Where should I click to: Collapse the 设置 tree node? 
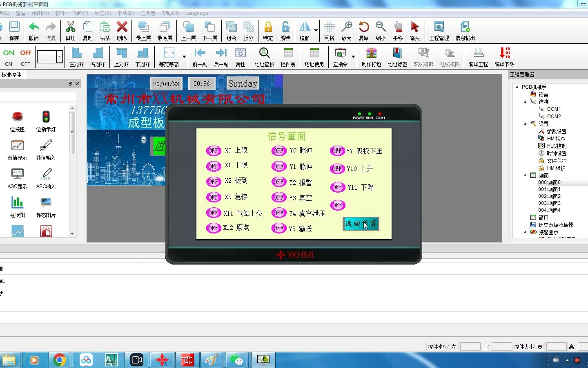526,123
